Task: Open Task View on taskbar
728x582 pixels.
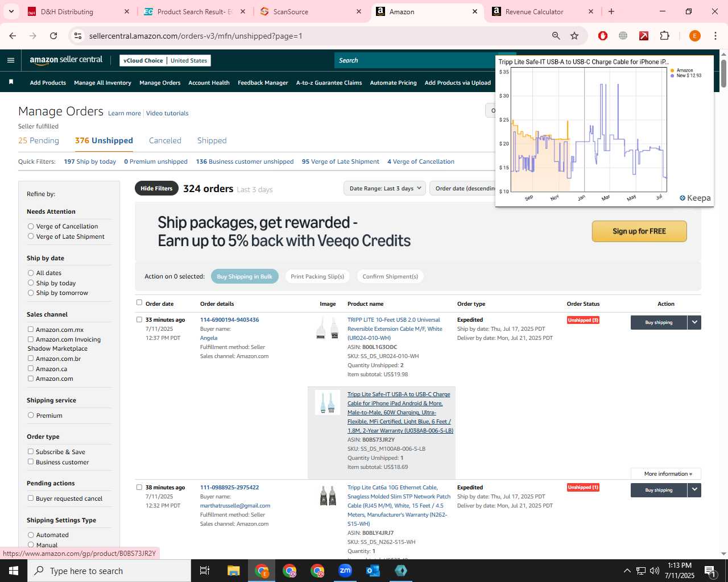Action: (x=205, y=571)
